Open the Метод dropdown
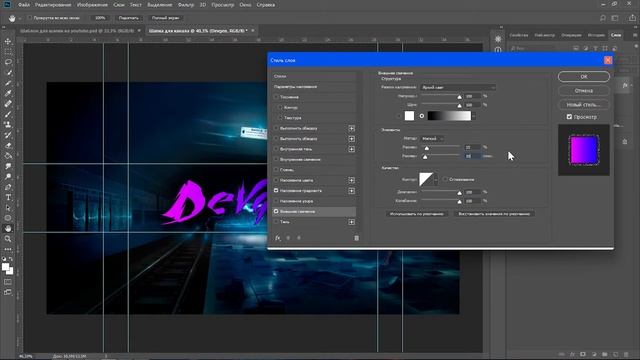The image size is (640, 360). click(x=432, y=139)
